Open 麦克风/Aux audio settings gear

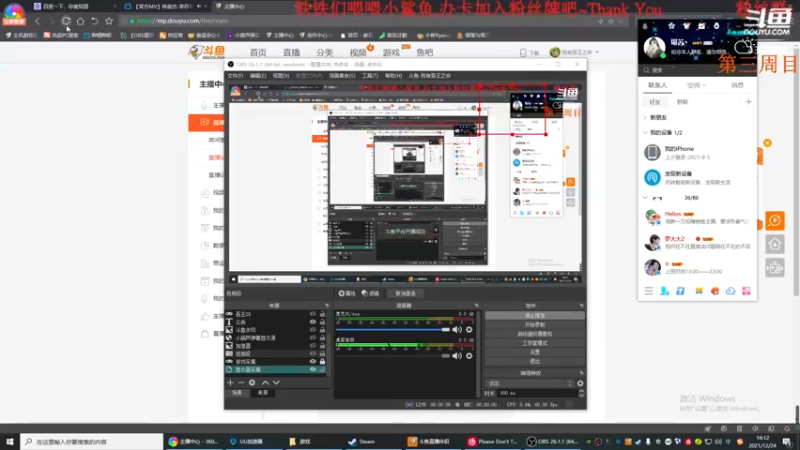(469, 330)
